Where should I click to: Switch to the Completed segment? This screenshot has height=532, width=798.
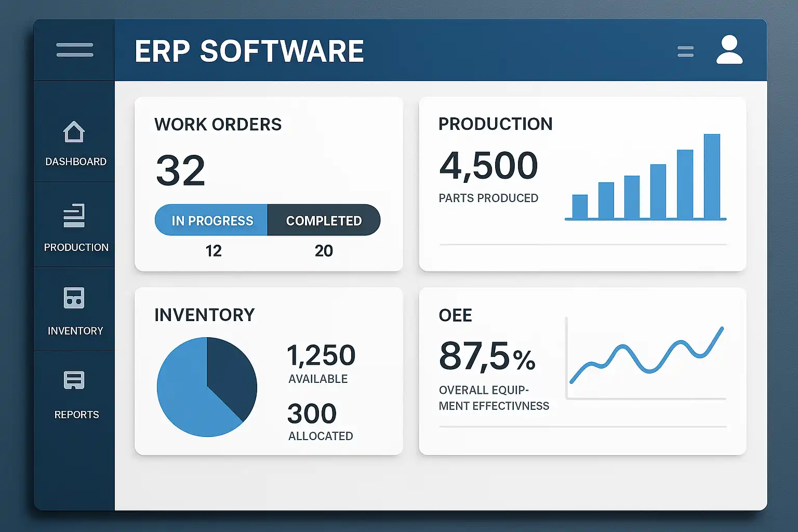[x=324, y=220]
